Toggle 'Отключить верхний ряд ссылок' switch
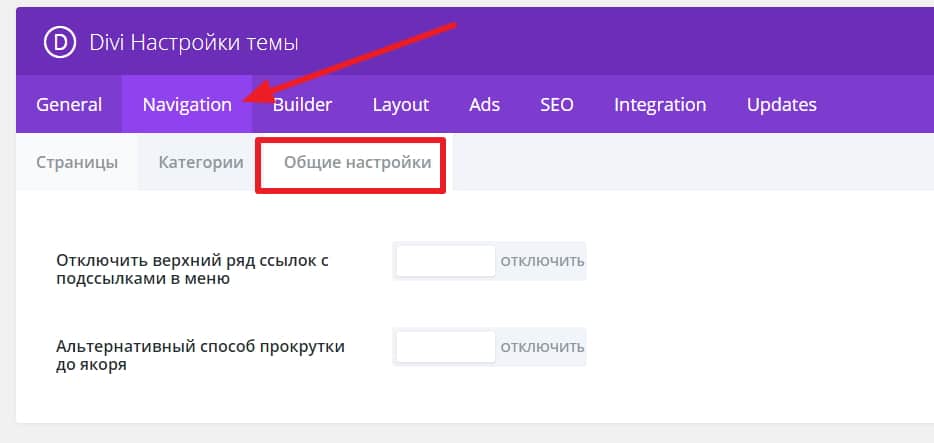The height and width of the screenshot is (443, 934). pyautogui.click(x=489, y=261)
